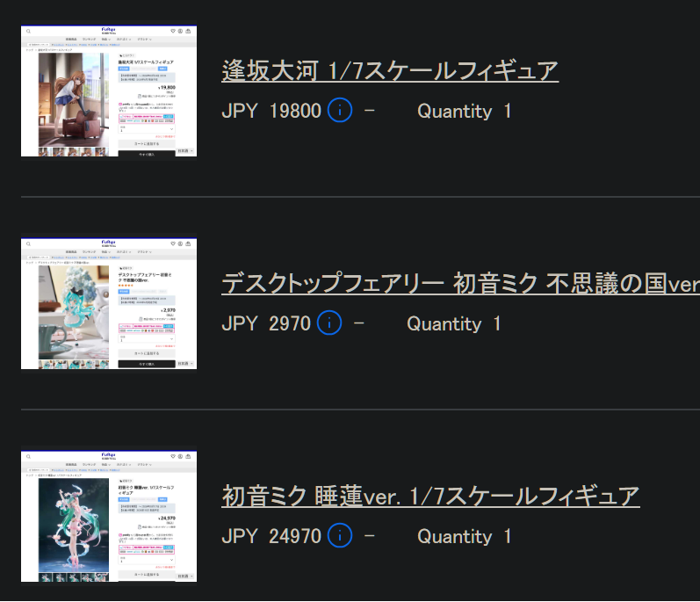This screenshot has height=602, width=700.
Task: Click the dash after the 24970 info icon
Action: click(x=369, y=535)
